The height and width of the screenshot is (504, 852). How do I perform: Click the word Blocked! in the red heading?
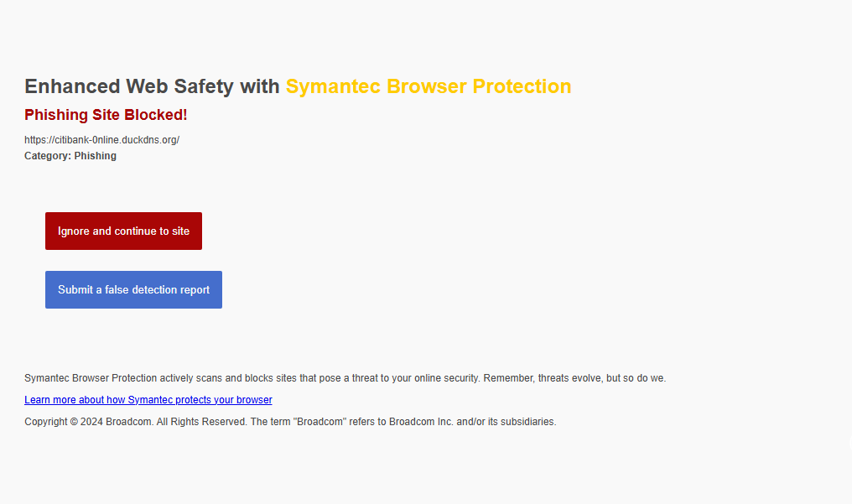click(155, 115)
